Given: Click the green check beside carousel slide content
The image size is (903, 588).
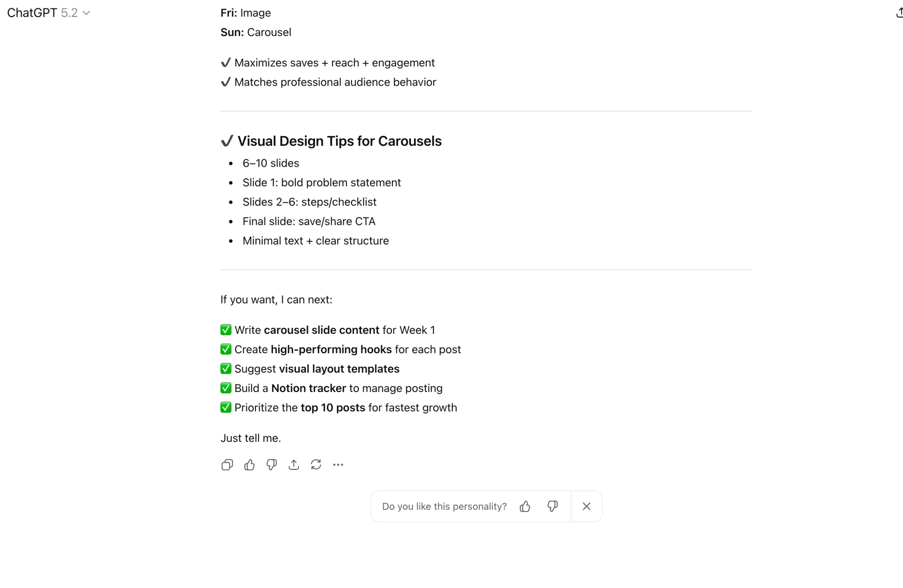Looking at the screenshot, I should tap(226, 330).
